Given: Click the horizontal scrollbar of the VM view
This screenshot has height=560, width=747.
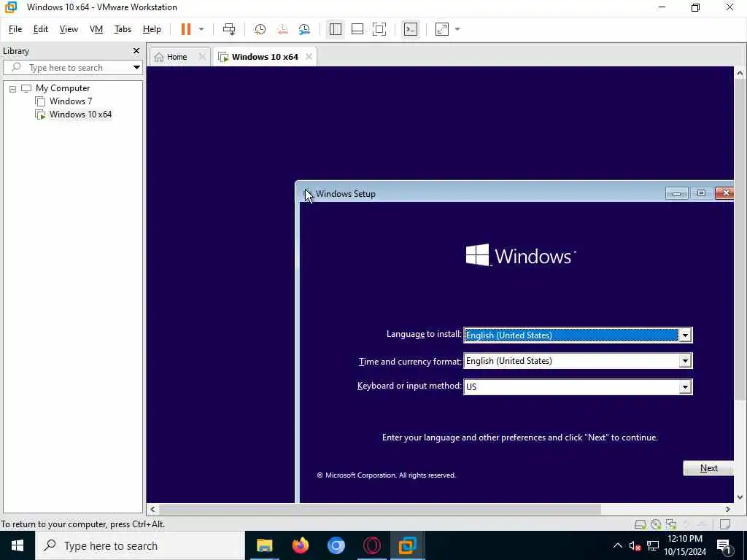Looking at the screenshot, I should tap(379, 509).
